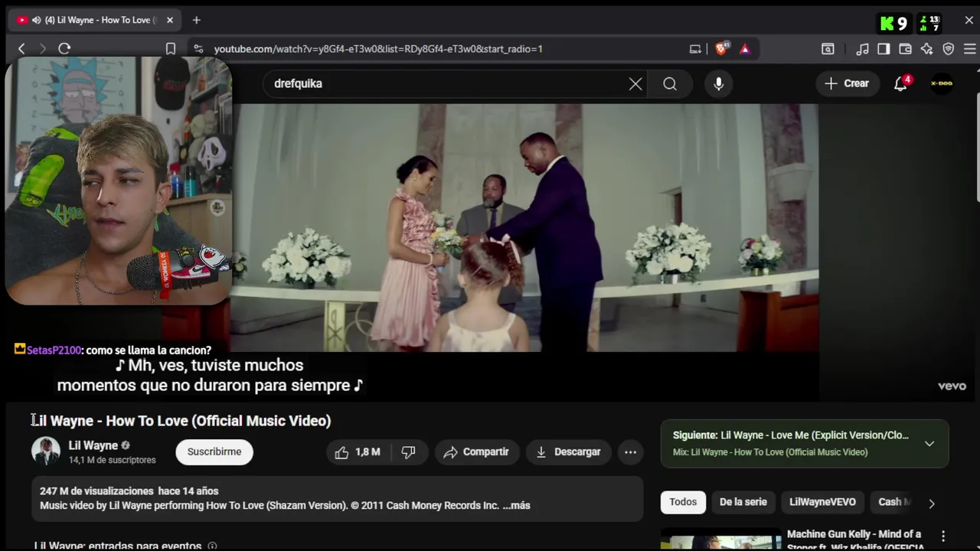Expand the description with ...más

coord(516,505)
